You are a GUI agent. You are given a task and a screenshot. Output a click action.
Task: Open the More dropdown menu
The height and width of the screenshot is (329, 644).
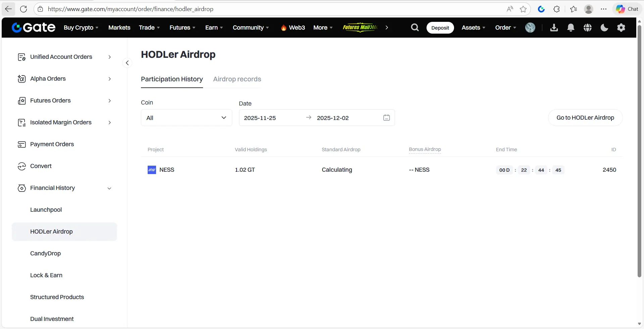point(323,28)
